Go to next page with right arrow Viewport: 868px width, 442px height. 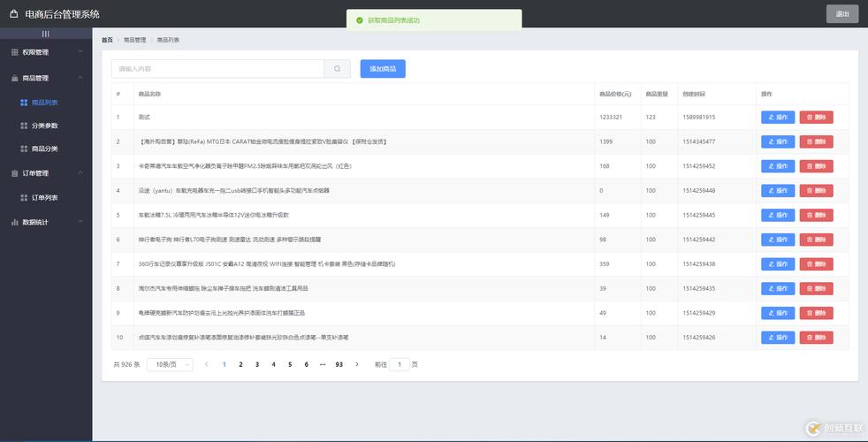pyautogui.click(x=357, y=364)
